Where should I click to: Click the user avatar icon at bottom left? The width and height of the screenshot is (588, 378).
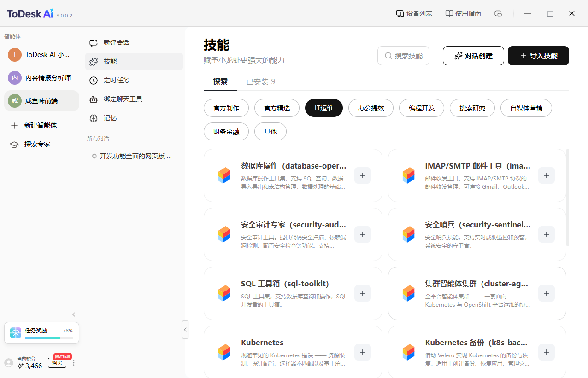[9, 363]
